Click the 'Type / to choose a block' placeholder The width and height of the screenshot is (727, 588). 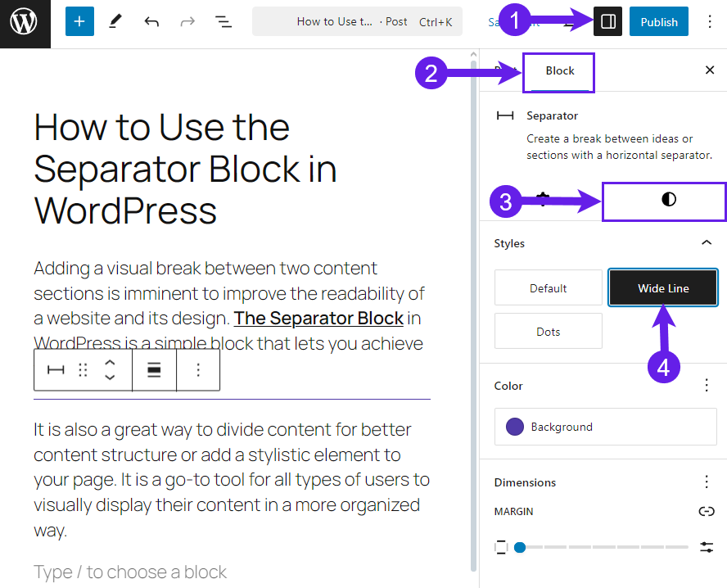[x=130, y=572]
